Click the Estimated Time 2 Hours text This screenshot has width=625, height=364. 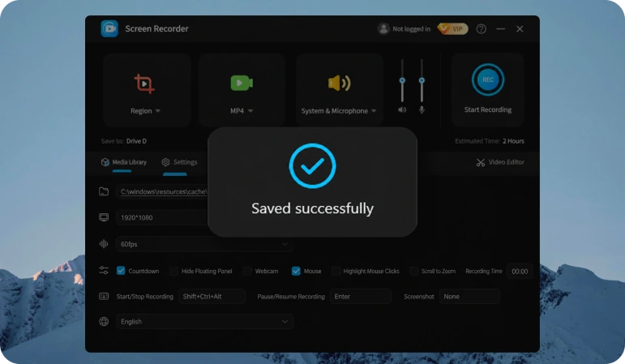(490, 141)
